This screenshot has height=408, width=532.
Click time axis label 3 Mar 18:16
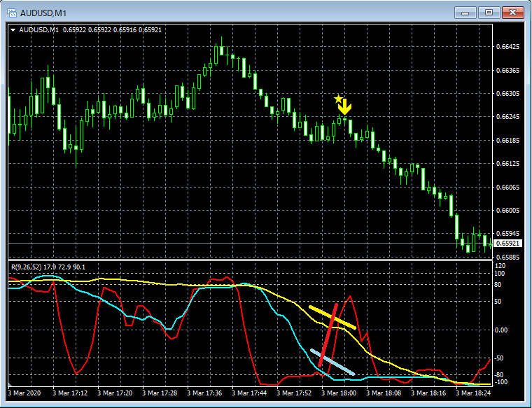click(x=428, y=393)
